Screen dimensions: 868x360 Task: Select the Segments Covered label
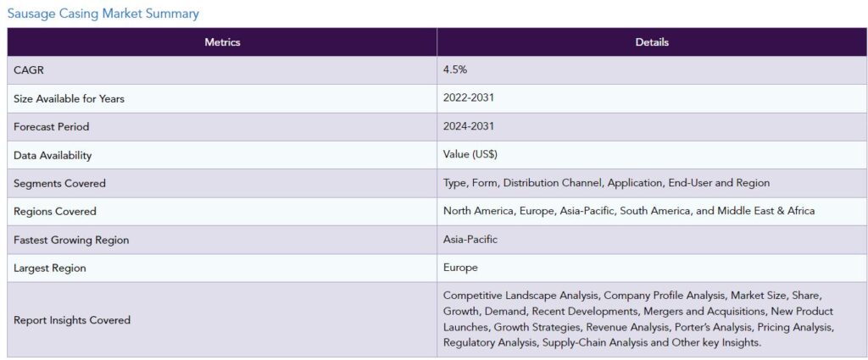pos(59,184)
